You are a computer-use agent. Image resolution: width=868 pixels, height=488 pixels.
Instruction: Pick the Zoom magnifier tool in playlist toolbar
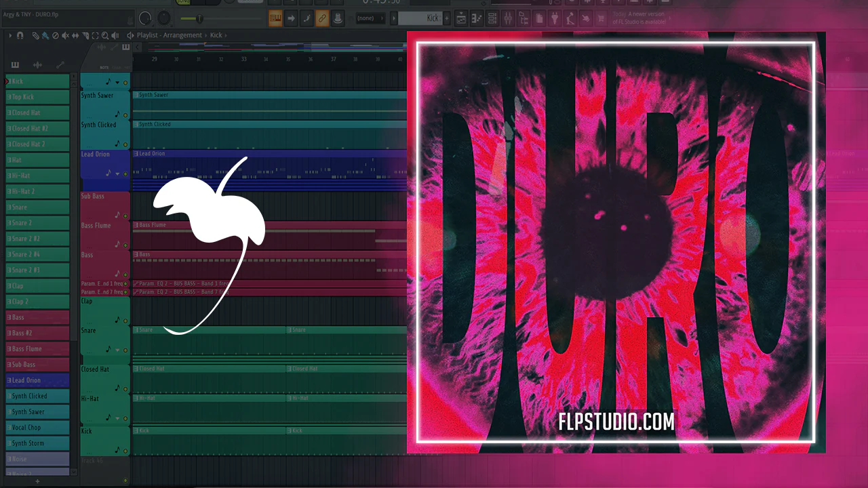pyautogui.click(x=104, y=35)
